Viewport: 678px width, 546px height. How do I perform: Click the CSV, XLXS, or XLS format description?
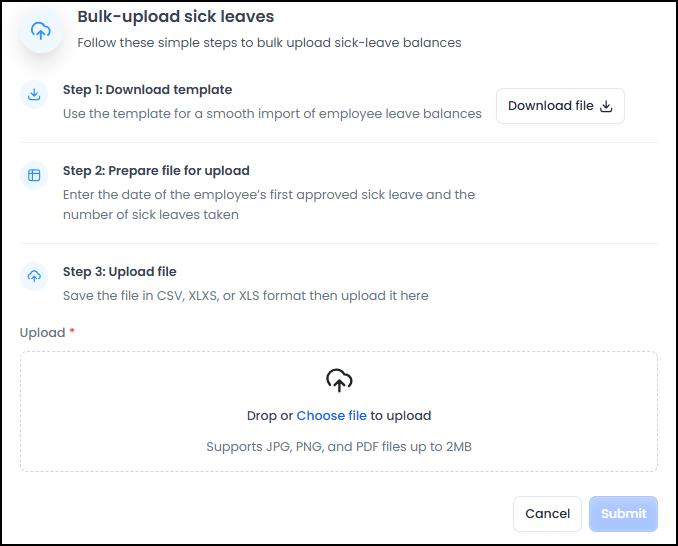click(246, 295)
